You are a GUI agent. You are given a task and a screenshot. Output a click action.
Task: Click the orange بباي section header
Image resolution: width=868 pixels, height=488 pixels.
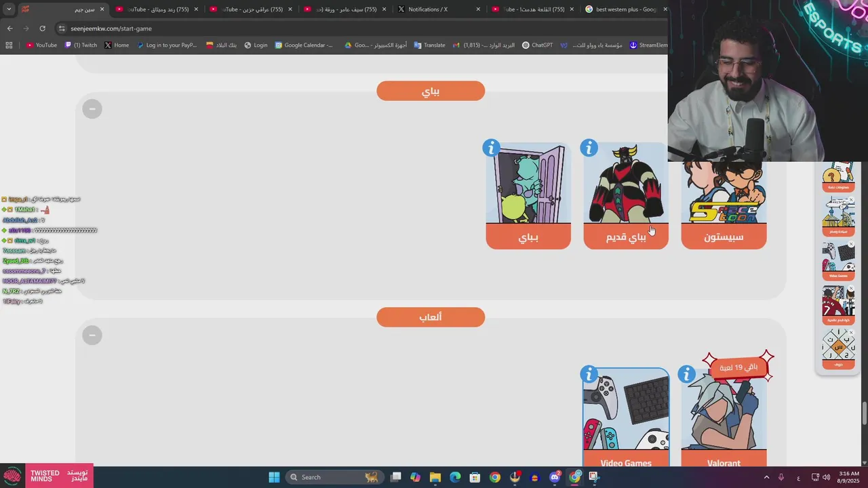click(431, 91)
